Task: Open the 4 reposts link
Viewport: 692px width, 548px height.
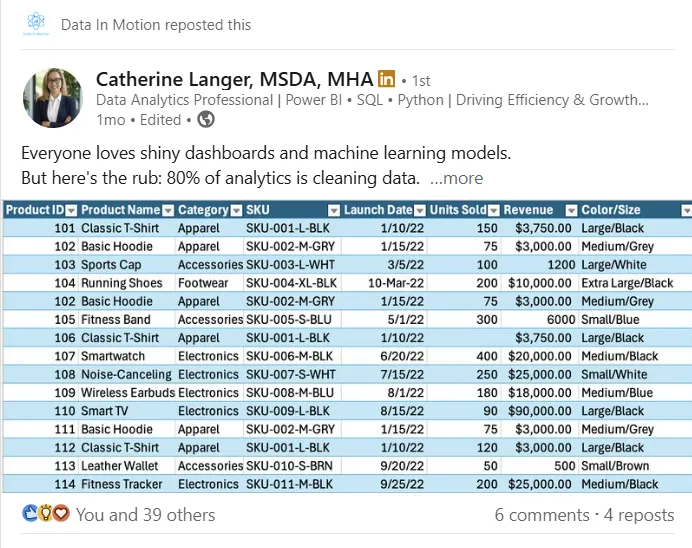Action: coord(639,515)
